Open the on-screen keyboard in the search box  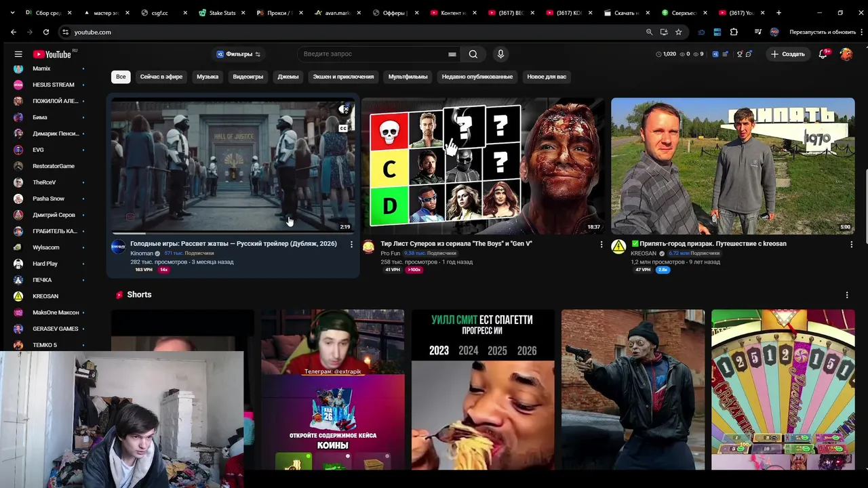point(452,54)
